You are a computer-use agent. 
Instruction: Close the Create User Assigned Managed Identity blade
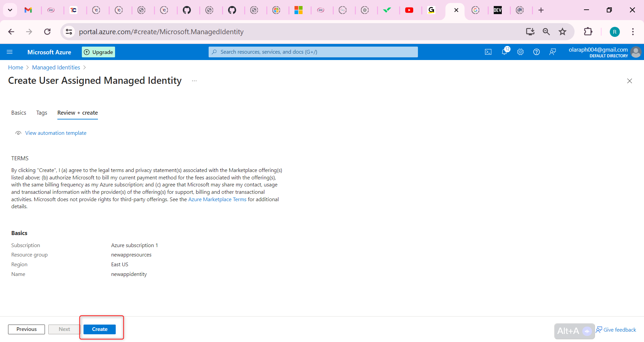point(630,81)
